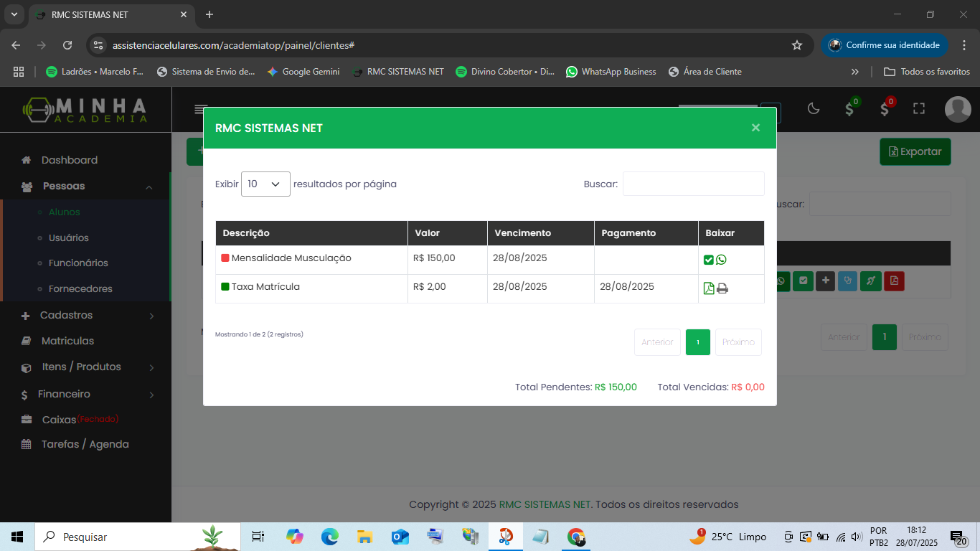Mark Mensalidade Musculação as paid with check icon
This screenshot has height=551, width=980.
709,260
